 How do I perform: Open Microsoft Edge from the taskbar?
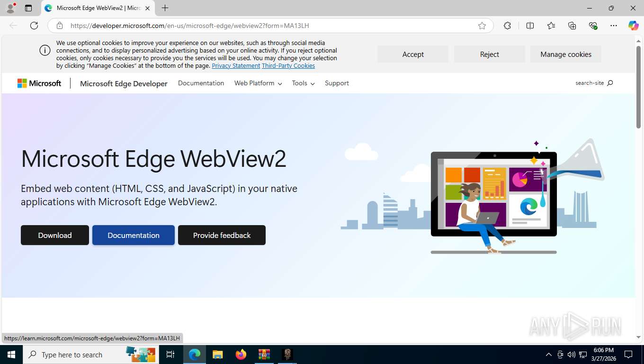[194, 355]
